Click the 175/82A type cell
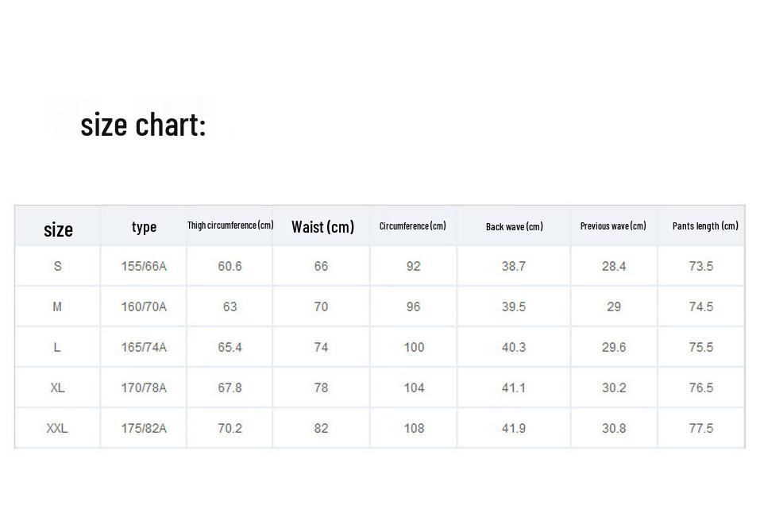The height and width of the screenshot is (532, 760). 144,428
